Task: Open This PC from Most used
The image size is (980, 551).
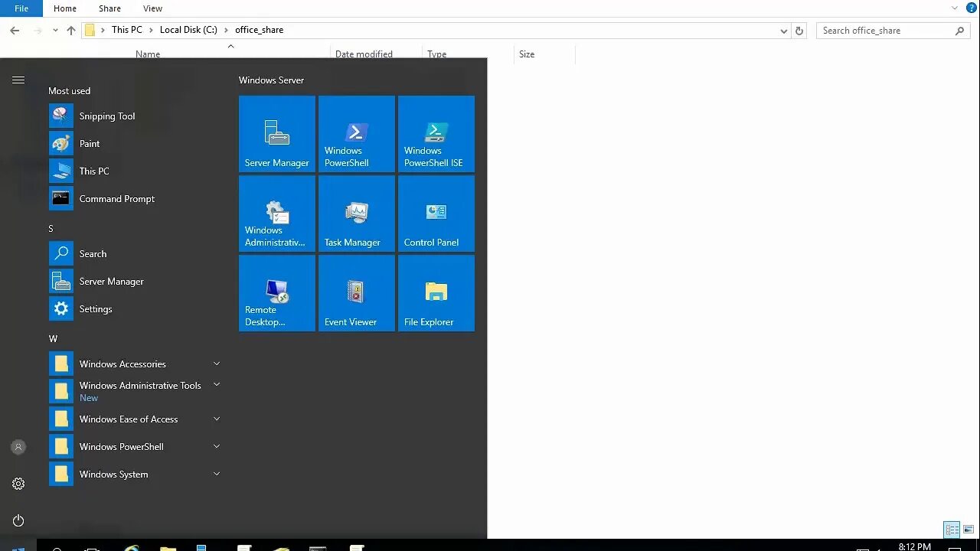Action: 136,171
